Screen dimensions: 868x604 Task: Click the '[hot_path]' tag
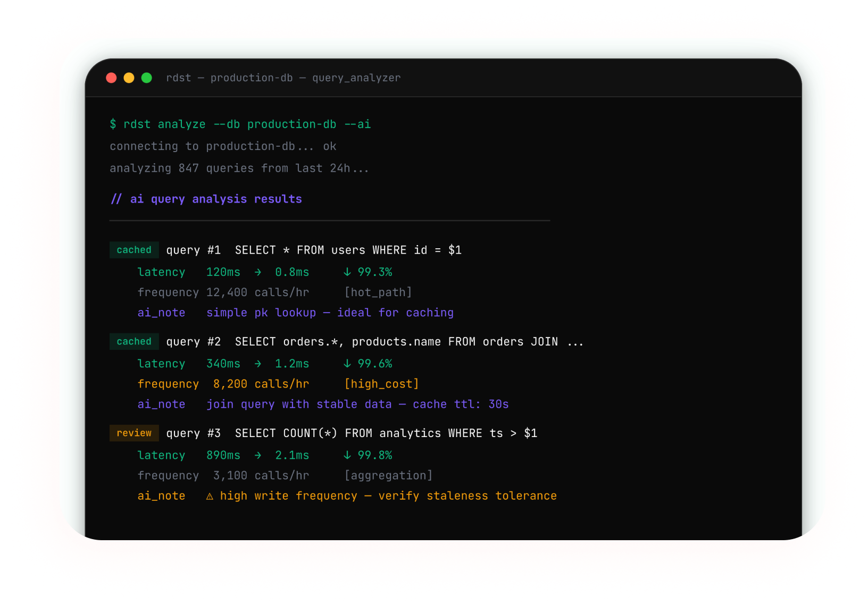(x=378, y=292)
